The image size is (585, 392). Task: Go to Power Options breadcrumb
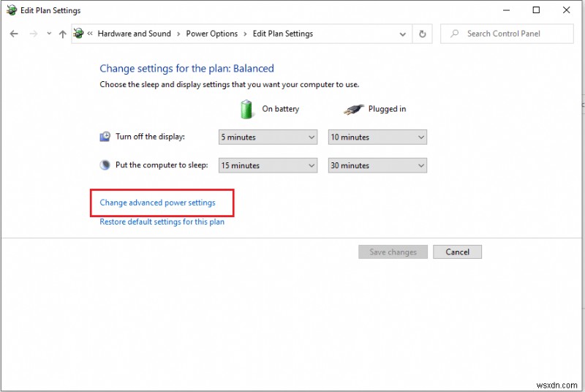tap(212, 34)
